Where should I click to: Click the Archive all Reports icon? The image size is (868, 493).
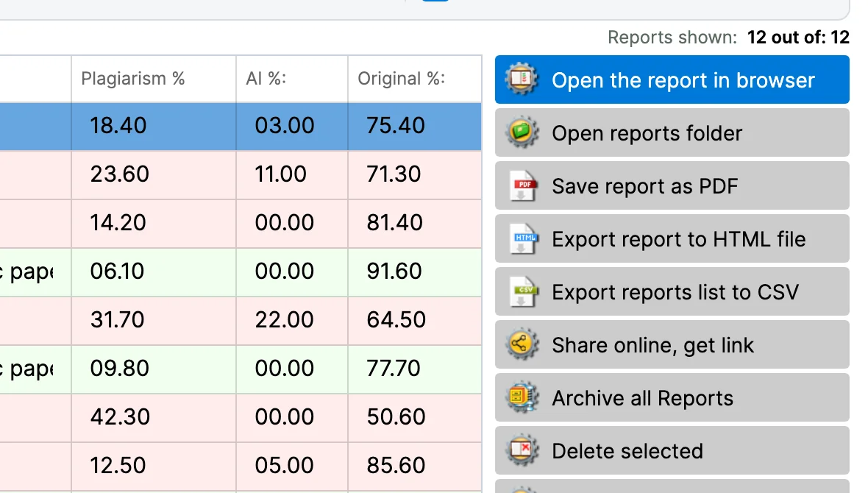click(x=521, y=398)
